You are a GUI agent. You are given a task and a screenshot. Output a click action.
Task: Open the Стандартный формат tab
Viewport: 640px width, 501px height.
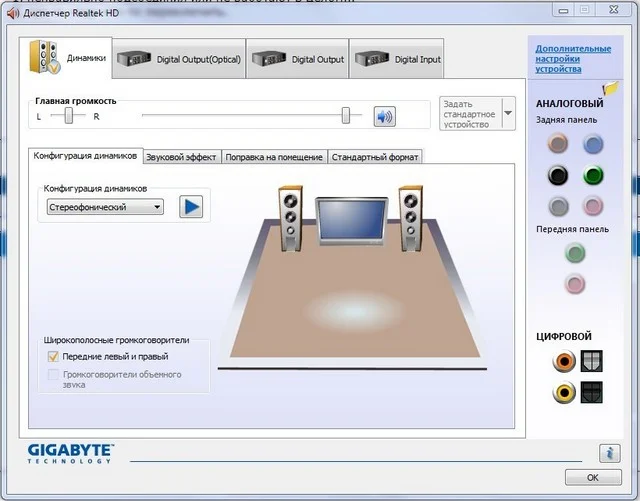click(x=375, y=157)
